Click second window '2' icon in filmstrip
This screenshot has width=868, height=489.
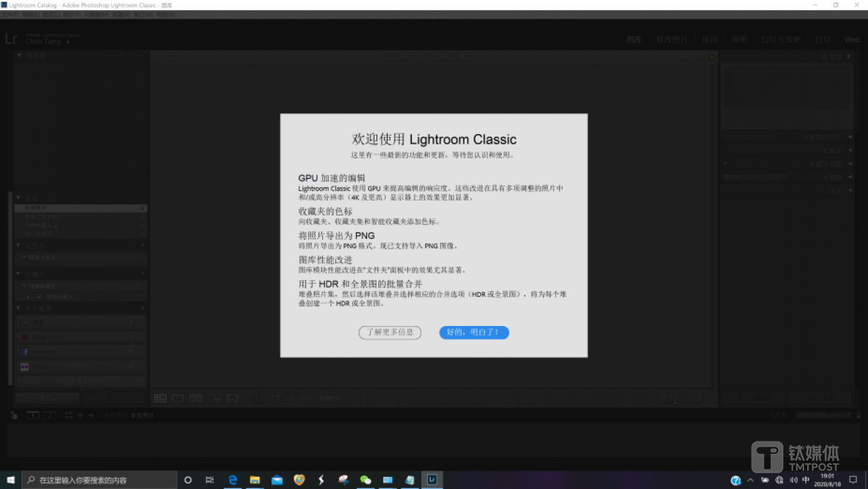click(x=49, y=415)
